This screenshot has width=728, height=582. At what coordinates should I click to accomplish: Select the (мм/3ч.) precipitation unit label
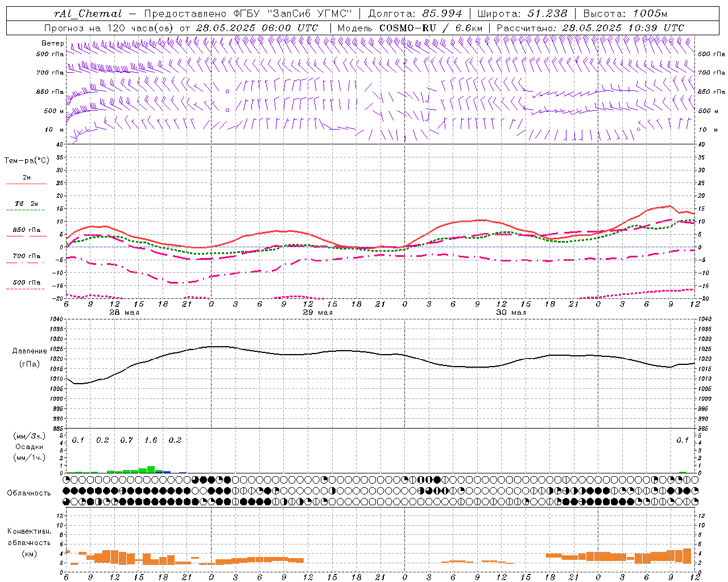[x=29, y=436]
